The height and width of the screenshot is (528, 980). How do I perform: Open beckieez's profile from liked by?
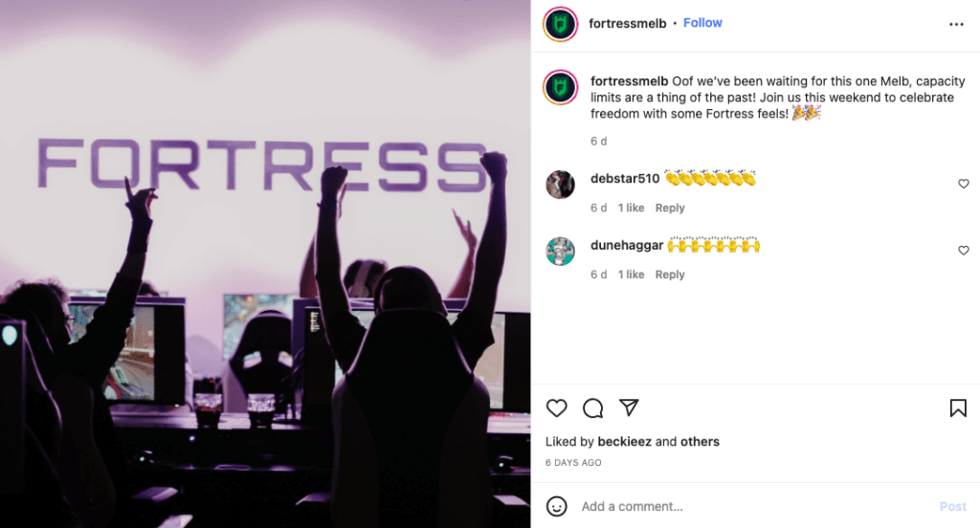pyautogui.click(x=624, y=442)
